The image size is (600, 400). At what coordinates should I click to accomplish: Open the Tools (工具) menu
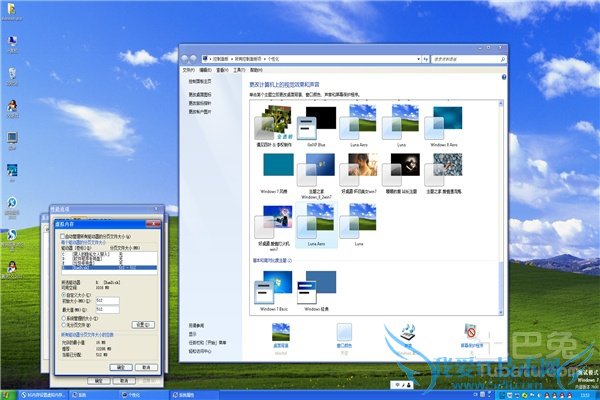coord(238,71)
